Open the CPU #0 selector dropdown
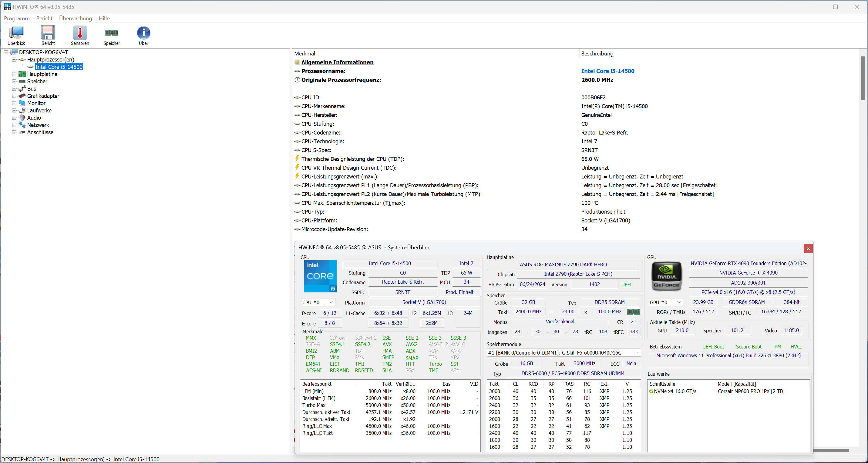This screenshot has height=463, width=868. pyautogui.click(x=318, y=302)
